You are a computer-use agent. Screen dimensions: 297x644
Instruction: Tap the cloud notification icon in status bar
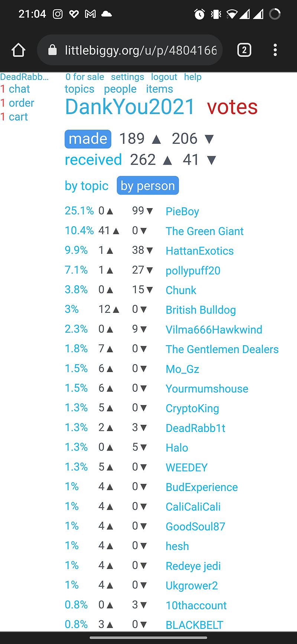(107, 14)
